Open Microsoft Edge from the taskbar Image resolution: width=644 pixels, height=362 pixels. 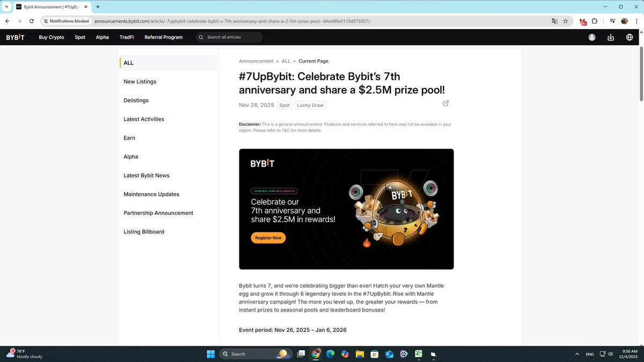click(x=330, y=354)
